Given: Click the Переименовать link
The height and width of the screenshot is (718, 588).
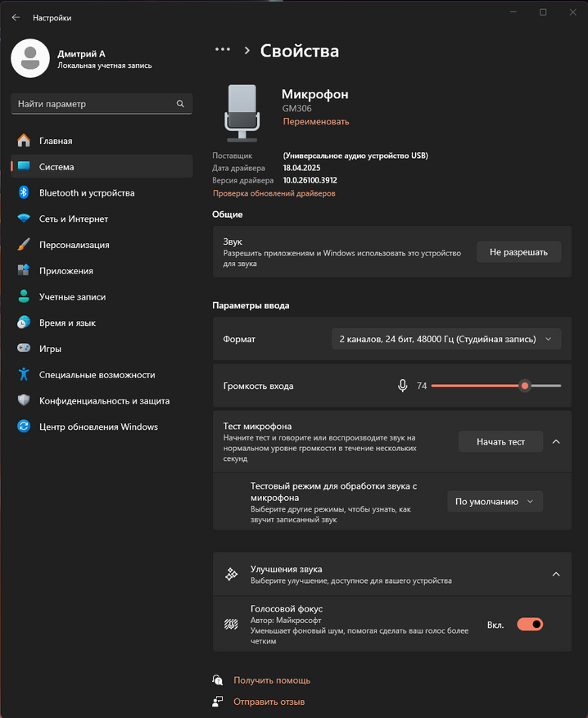Looking at the screenshot, I should pyautogui.click(x=316, y=121).
